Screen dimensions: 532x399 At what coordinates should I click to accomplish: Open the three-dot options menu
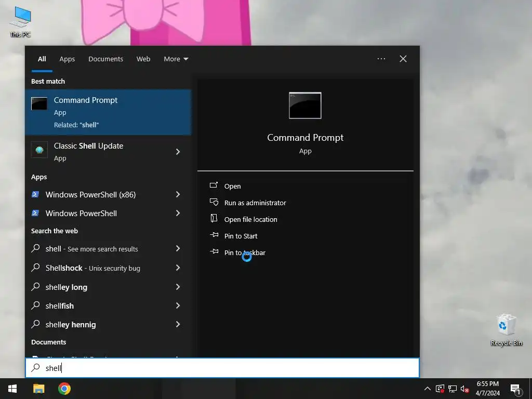coord(381,59)
